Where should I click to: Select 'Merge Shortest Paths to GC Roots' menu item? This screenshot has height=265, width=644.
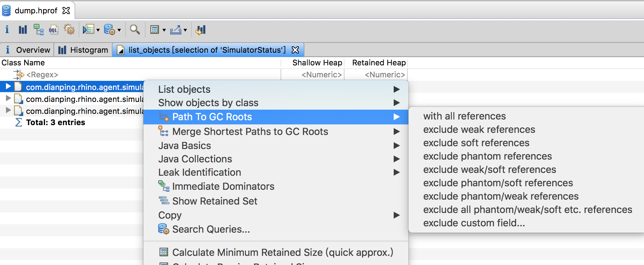click(250, 131)
